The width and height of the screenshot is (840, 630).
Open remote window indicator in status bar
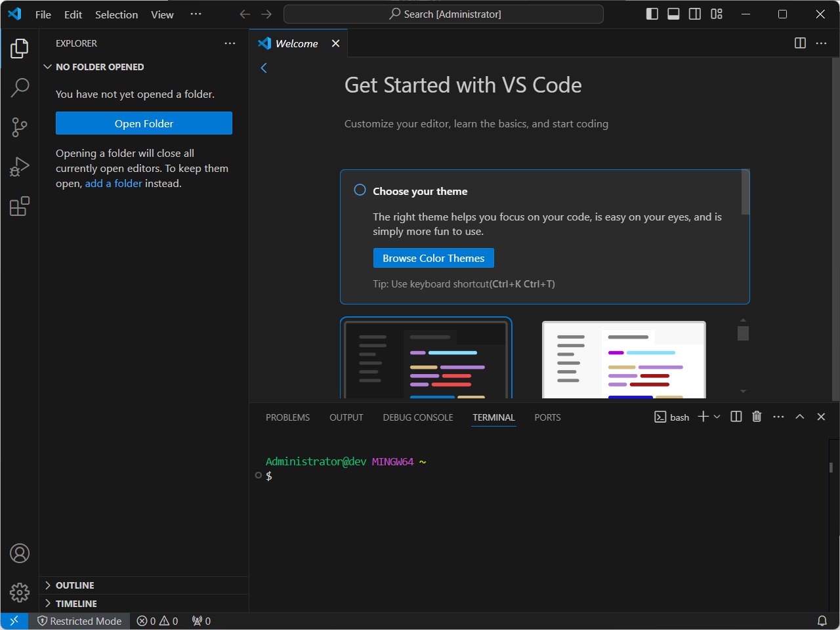click(14, 621)
